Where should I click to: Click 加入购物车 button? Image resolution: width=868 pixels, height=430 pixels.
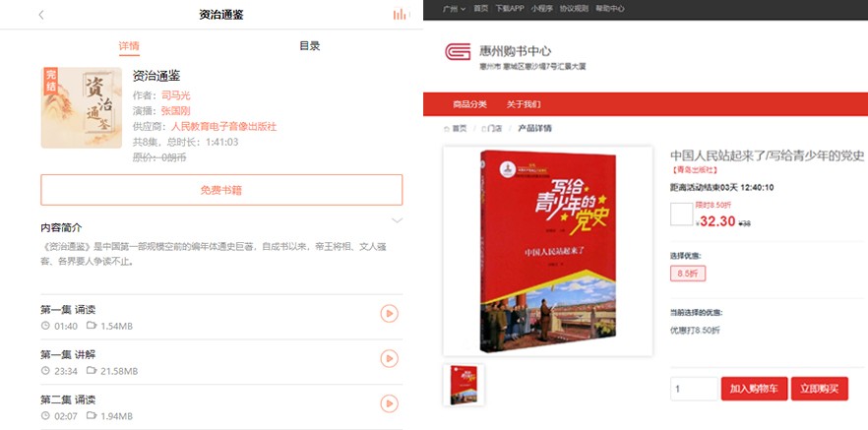point(754,389)
